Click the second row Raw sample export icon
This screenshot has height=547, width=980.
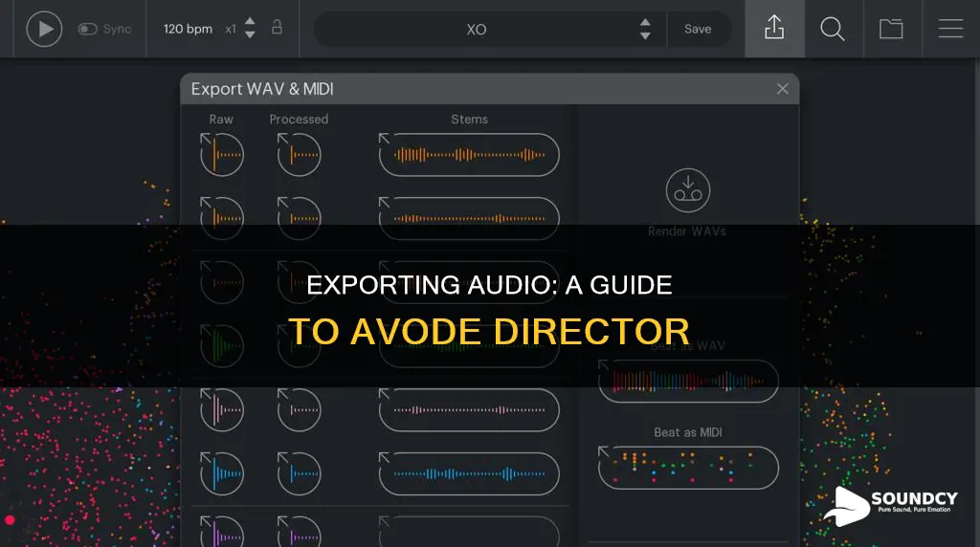tap(222, 218)
